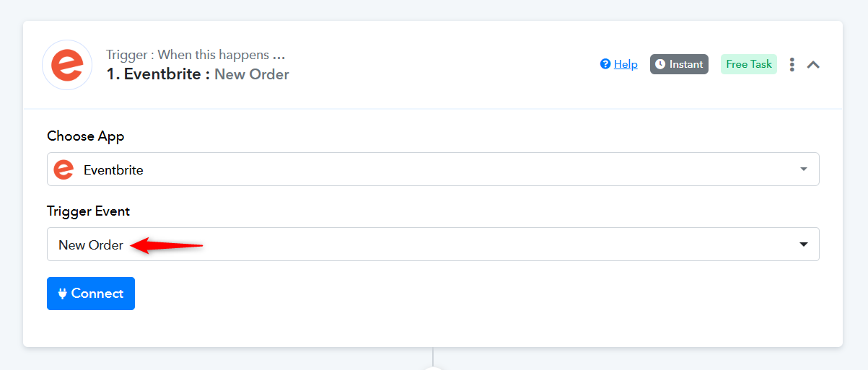Expand the Choose App dropdown arrow
Image resolution: width=868 pixels, height=370 pixels.
click(804, 169)
